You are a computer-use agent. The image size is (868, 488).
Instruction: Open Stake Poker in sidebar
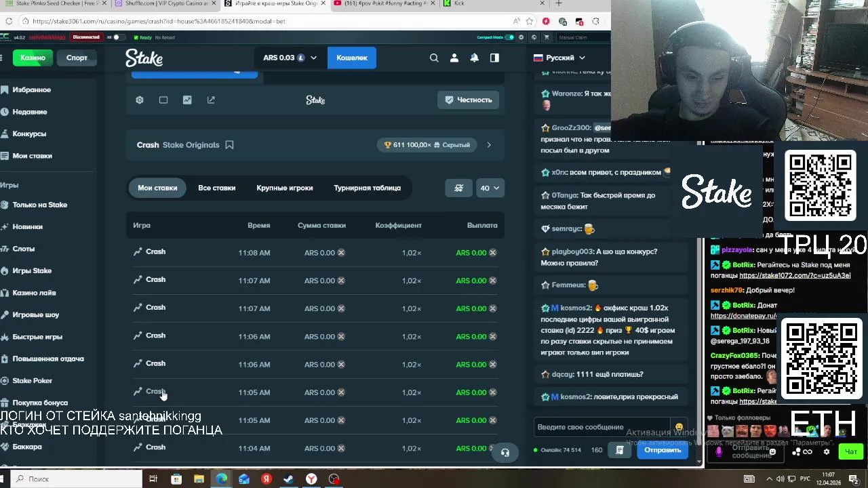point(32,381)
